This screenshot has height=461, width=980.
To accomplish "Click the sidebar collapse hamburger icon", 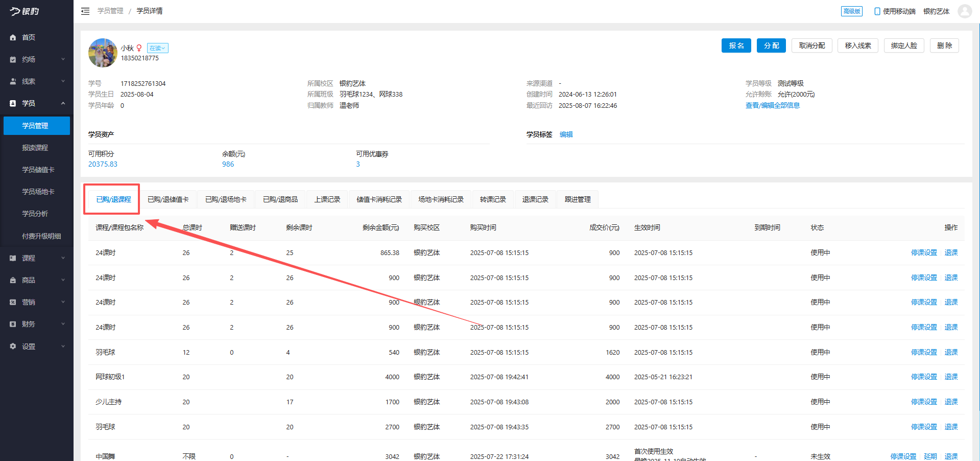I will pyautogui.click(x=85, y=11).
